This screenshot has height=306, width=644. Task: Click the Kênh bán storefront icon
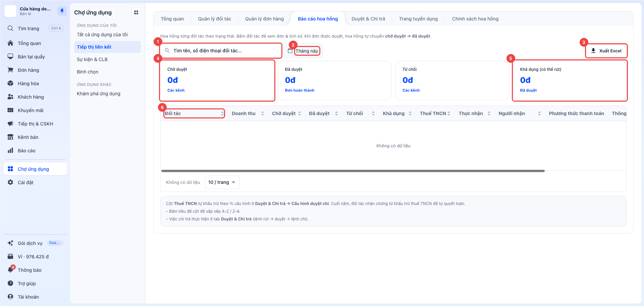click(x=10, y=137)
